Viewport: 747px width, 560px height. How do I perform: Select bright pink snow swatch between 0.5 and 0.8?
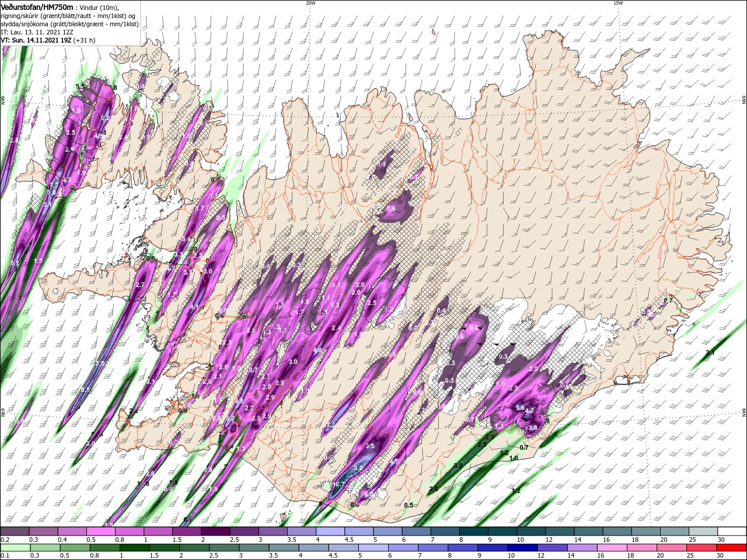click(x=100, y=531)
